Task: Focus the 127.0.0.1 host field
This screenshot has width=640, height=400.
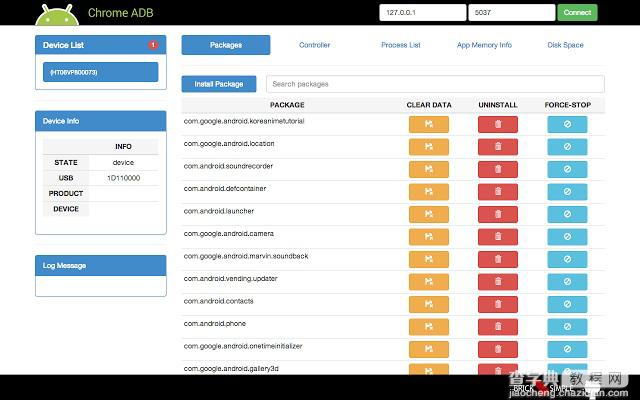Action: pos(422,13)
